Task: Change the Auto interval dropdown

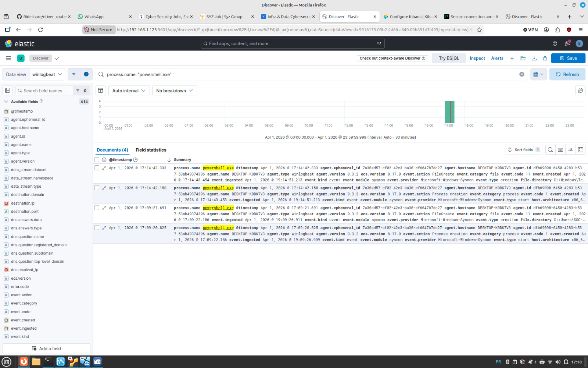Action: pyautogui.click(x=129, y=90)
